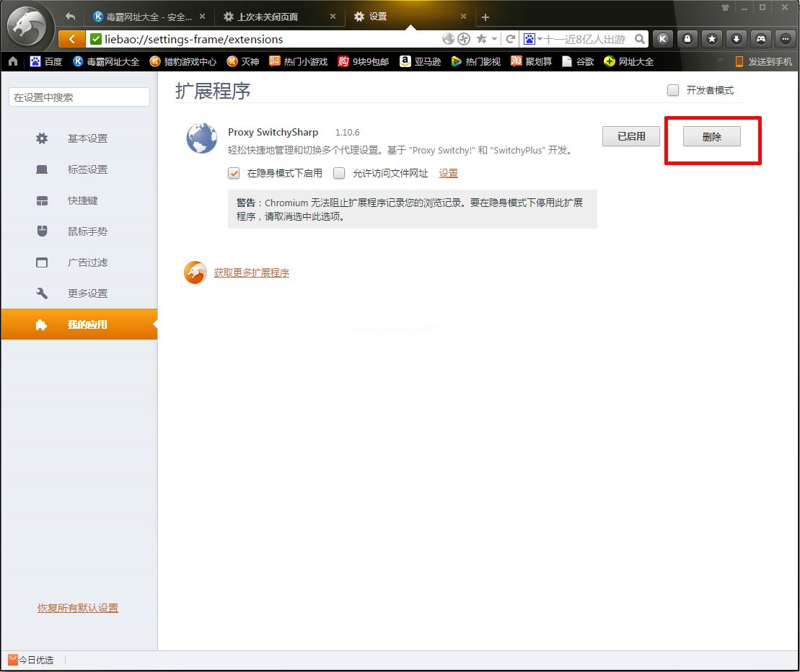Check 允许访问文件网址 option
This screenshot has height=672, width=800.
coord(339,173)
